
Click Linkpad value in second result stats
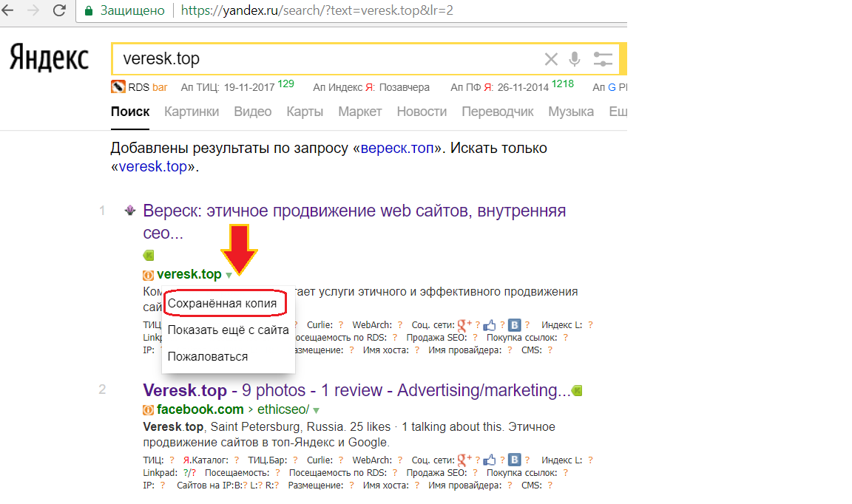(189, 472)
